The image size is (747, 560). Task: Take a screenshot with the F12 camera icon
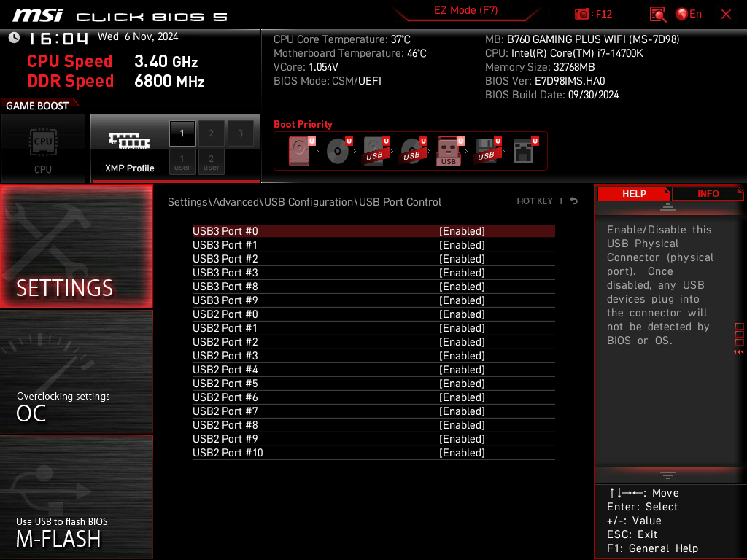[581, 15]
